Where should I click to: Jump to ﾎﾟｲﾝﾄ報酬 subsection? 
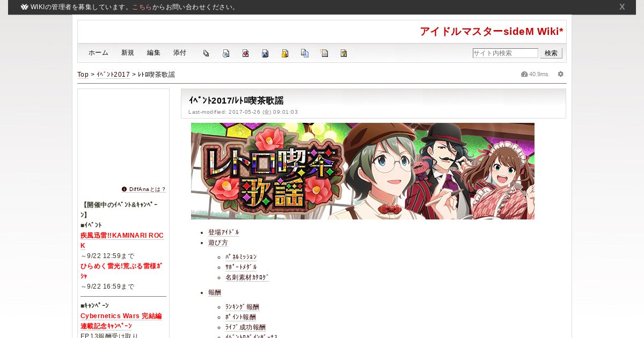pyautogui.click(x=240, y=317)
